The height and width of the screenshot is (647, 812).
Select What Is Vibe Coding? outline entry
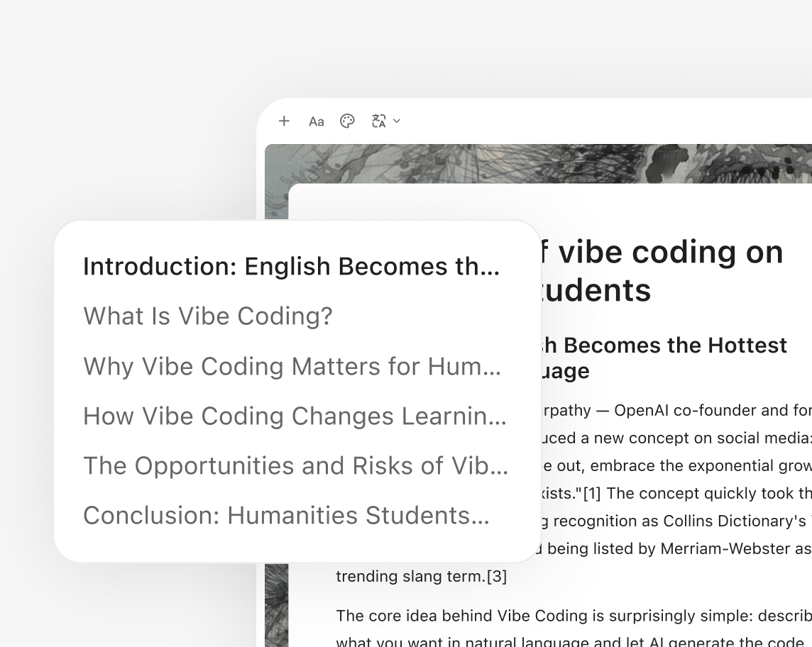pyautogui.click(x=208, y=316)
